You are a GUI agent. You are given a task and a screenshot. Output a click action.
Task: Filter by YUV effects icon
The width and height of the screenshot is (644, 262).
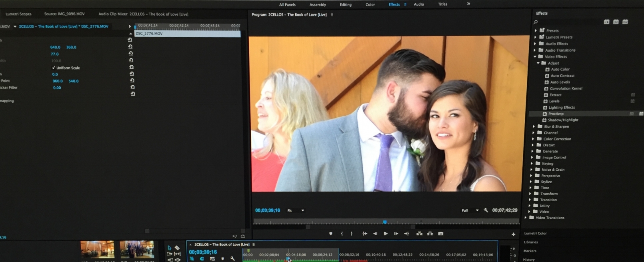click(x=625, y=22)
